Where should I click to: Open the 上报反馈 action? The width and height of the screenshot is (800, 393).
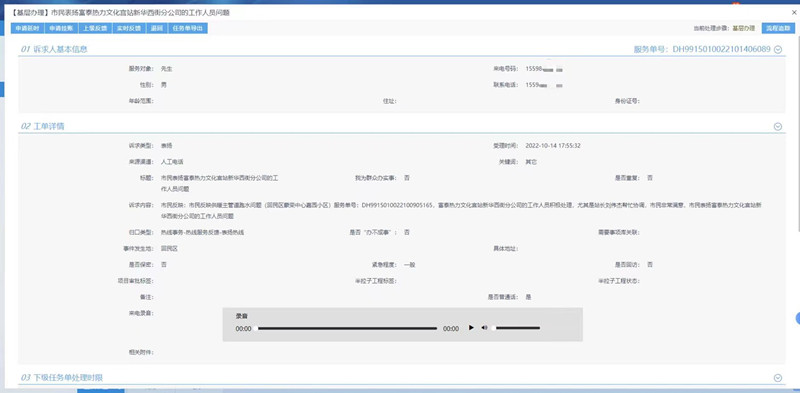click(x=95, y=29)
